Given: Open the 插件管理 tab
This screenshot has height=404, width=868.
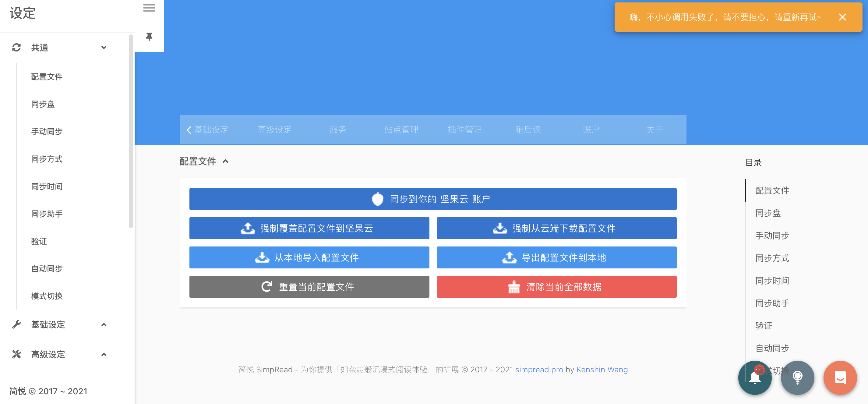Looking at the screenshot, I should click(465, 130).
